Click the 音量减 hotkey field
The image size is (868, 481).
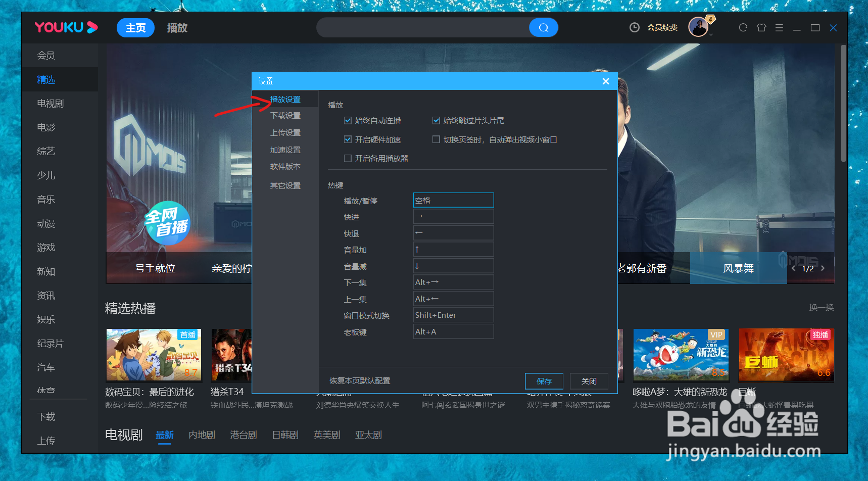[x=454, y=266]
